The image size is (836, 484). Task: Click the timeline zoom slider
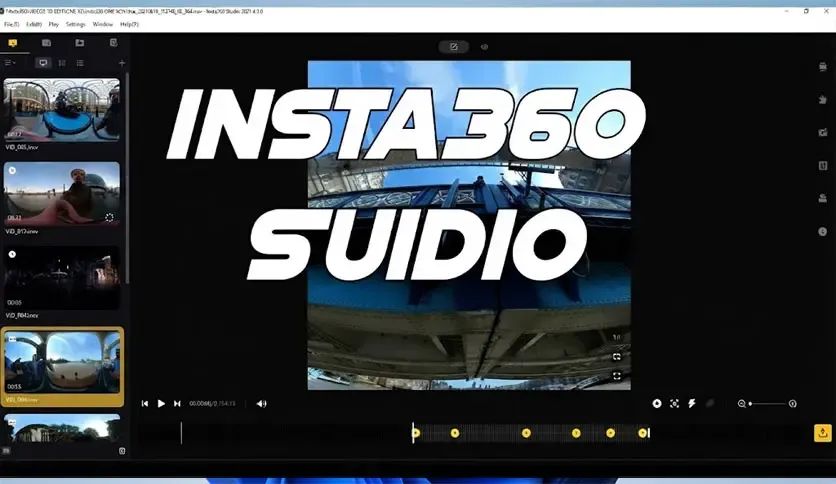coord(767,404)
